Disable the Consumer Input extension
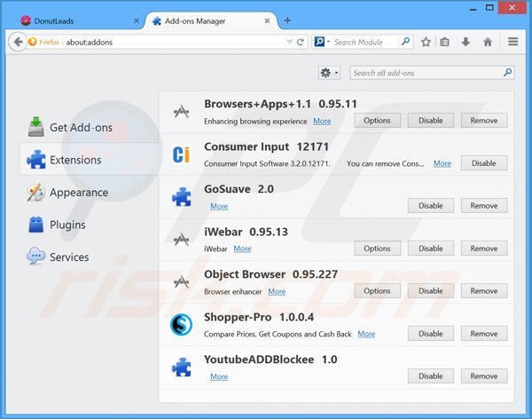The height and width of the screenshot is (419, 532). coord(484,163)
